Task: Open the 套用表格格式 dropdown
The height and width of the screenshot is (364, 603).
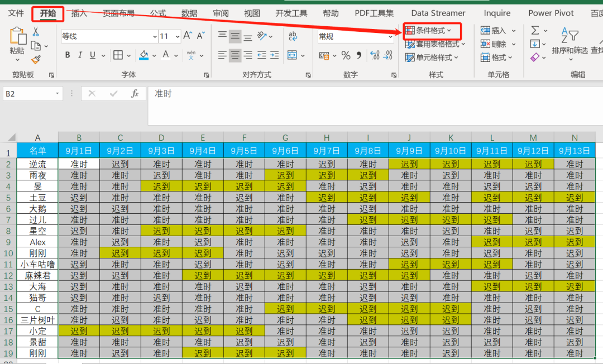Action: point(435,44)
